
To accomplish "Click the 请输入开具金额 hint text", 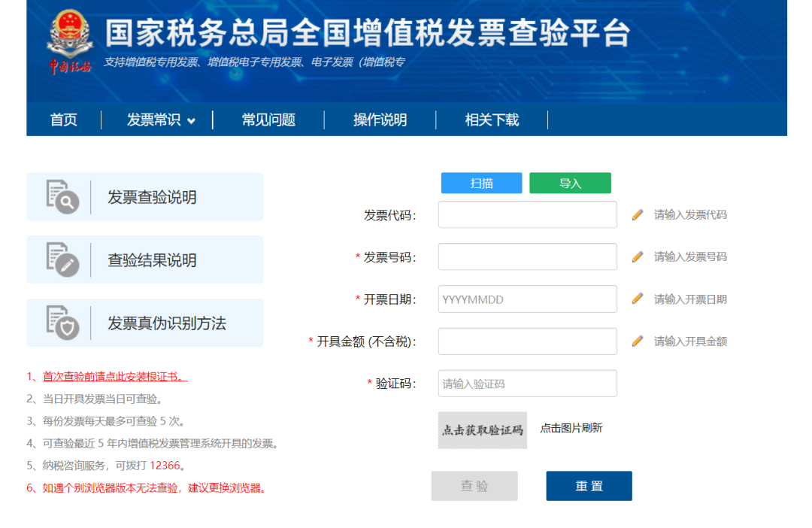I will 690,341.
